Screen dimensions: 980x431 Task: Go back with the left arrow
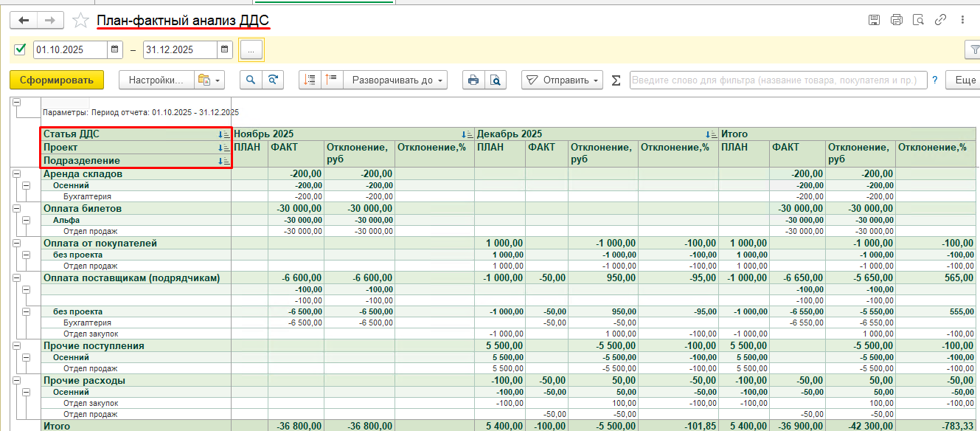pyautogui.click(x=24, y=20)
